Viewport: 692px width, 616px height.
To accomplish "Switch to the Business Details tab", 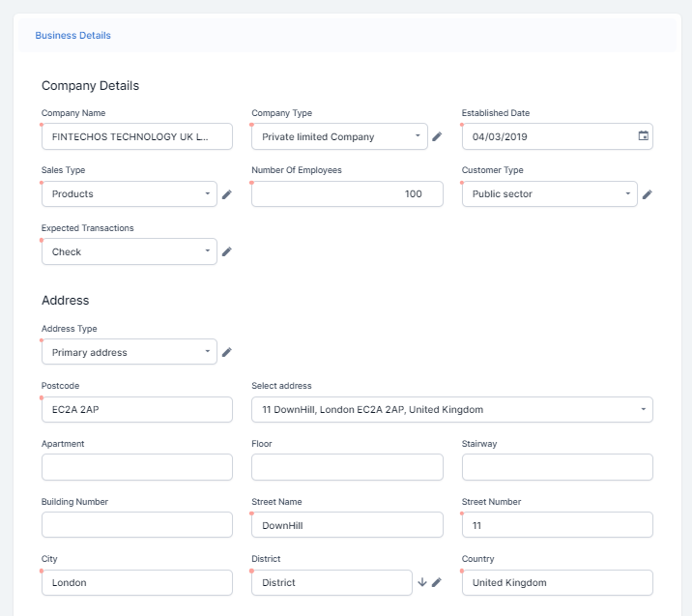I will point(73,36).
